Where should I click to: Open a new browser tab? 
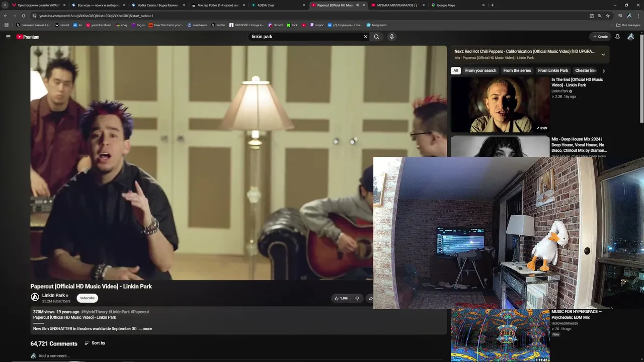pos(492,5)
